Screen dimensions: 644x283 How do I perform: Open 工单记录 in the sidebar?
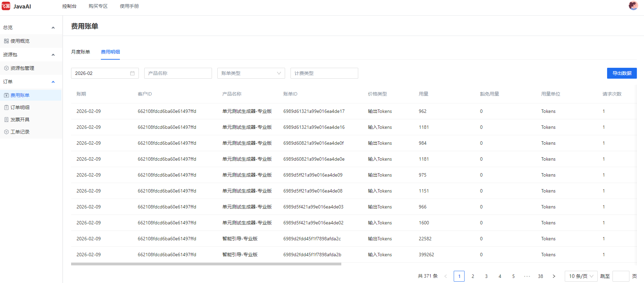click(x=20, y=132)
